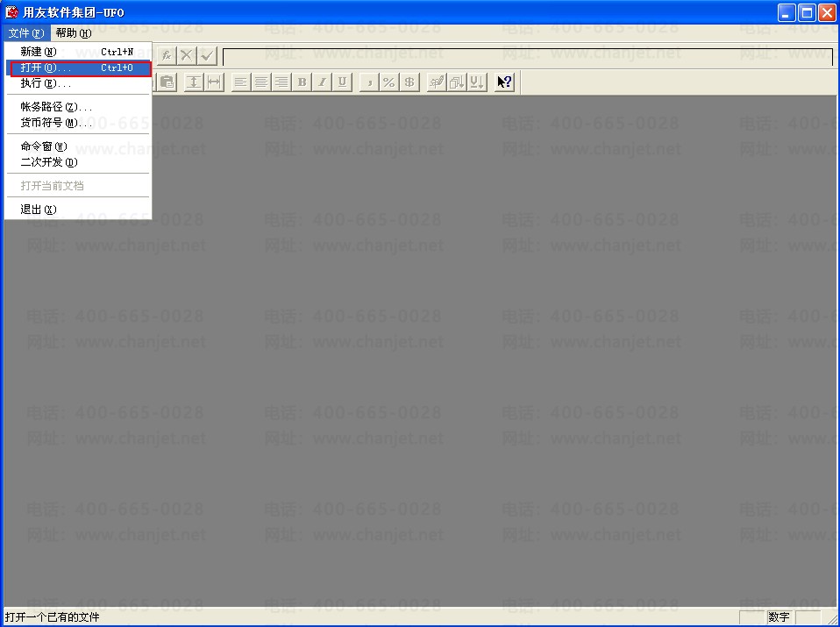840x627 pixels.
Task: Click the confirm checkmark icon
Action: click(207, 55)
